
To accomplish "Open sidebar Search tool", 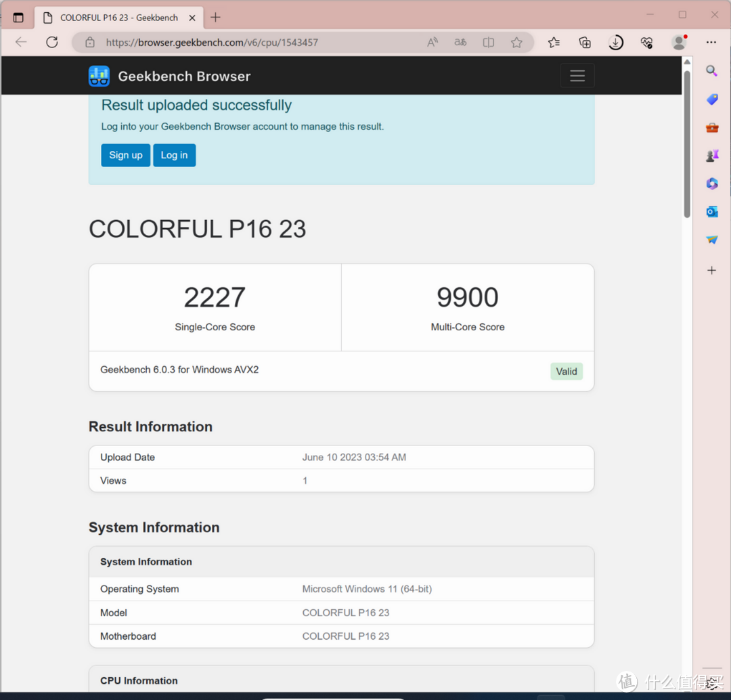I will click(711, 71).
